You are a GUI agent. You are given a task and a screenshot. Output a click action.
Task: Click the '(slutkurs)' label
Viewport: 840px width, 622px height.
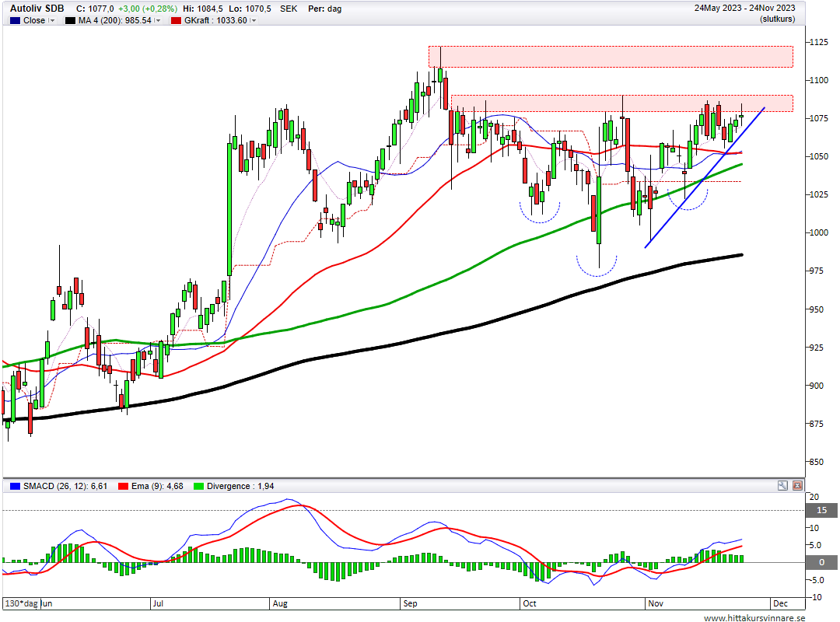[777, 19]
